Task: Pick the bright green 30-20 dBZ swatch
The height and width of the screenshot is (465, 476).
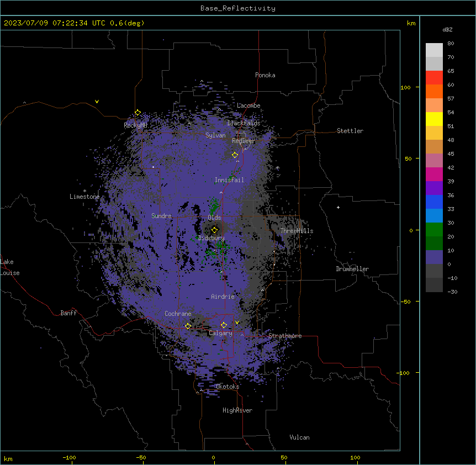Action: 434,230
